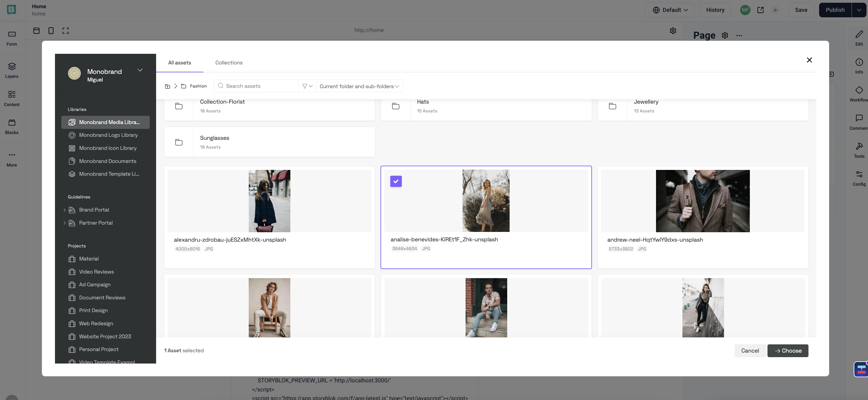Click the MF user avatar
Screen dimensions: 868x400
tap(745, 10)
